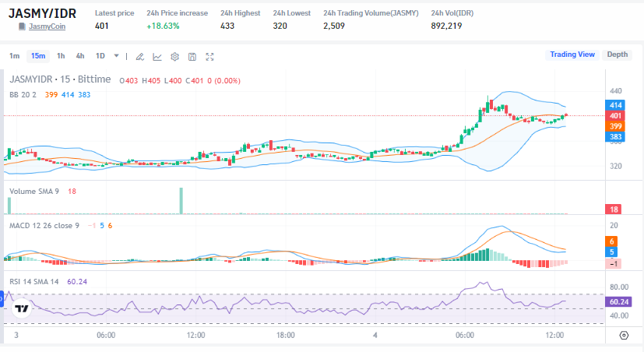The width and height of the screenshot is (644, 352).
Task: Click the chart time-axis settings icon
Action: [x=623, y=335]
